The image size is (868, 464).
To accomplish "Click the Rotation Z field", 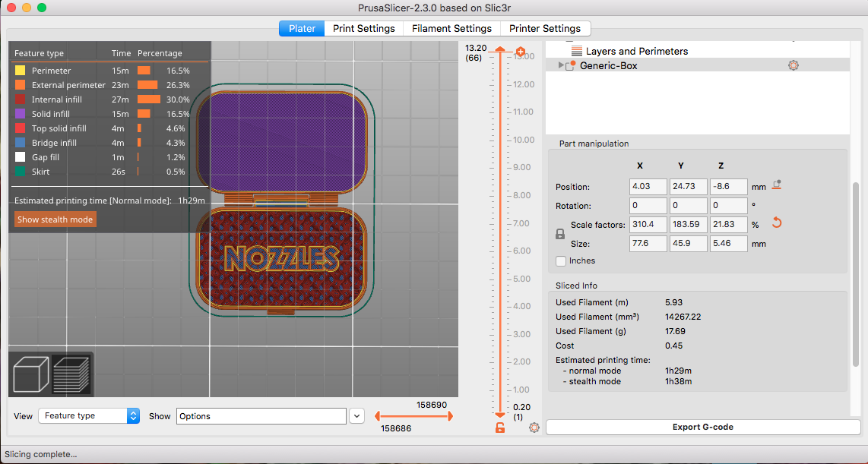I will coord(728,206).
